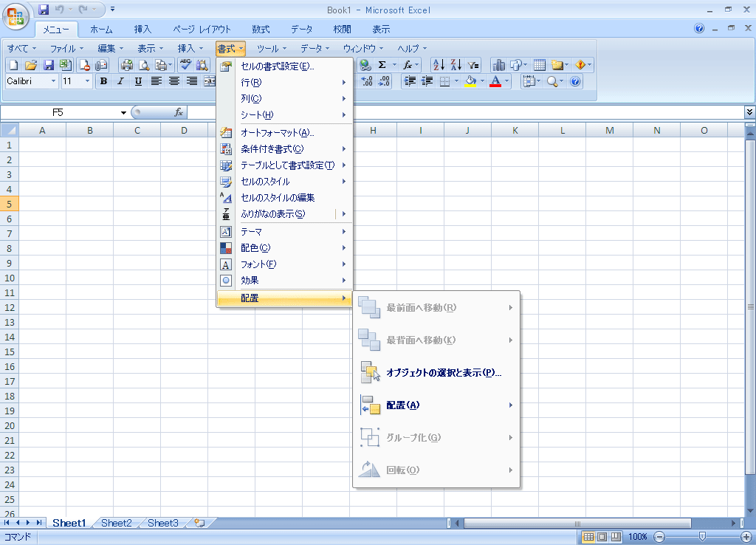Click the zoom in plus button
This screenshot has height=545, width=756.
[x=746, y=537]
